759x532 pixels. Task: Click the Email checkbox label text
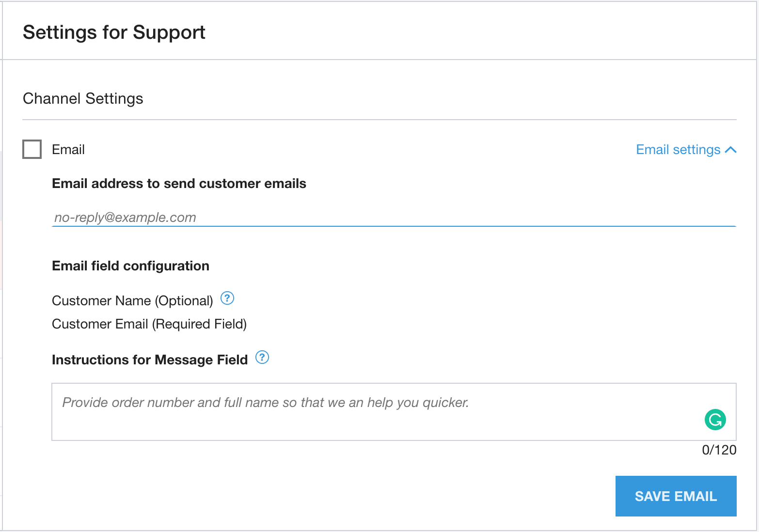tap(68, 150)
